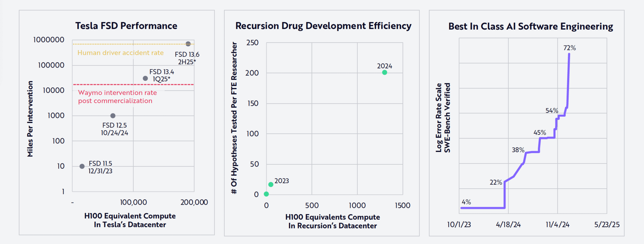Click the '1000000' y-axis tick
Viewport: 644px width, 244px height.
pos(49,40)
